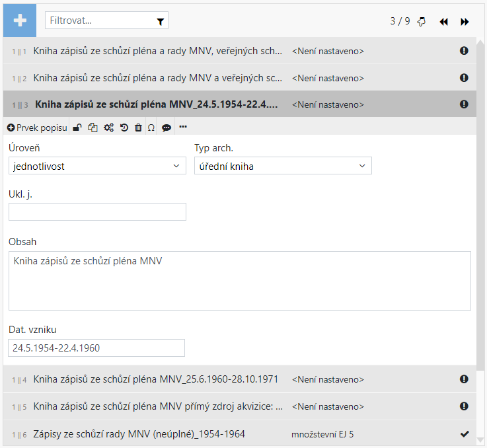487x448 pixels.
Task: Click the filter funnel icon
Action: pos(160,21)
